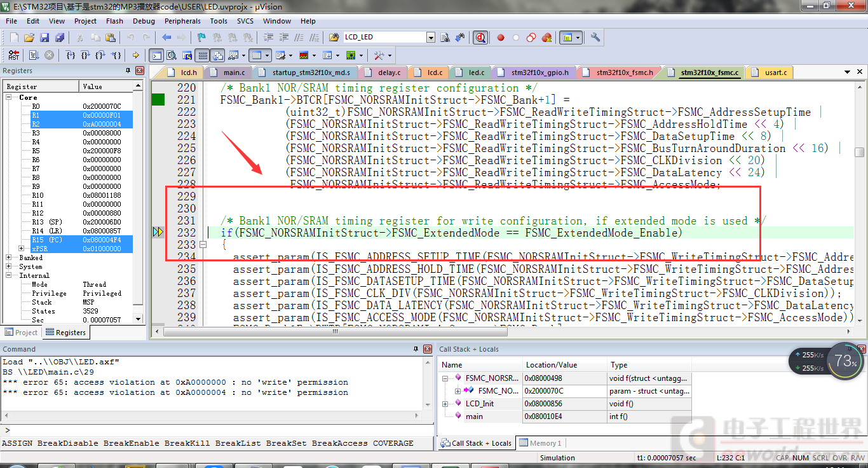Toggle the Symbols Window button
The image size is (868, 468).
click(187, 55)
